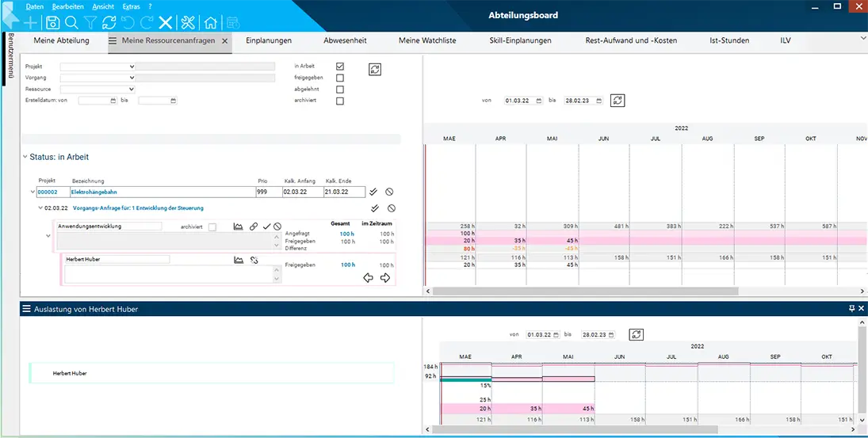Click the Home icon in toolbar
Screen dimensions: 868x438
click(210, 23)
